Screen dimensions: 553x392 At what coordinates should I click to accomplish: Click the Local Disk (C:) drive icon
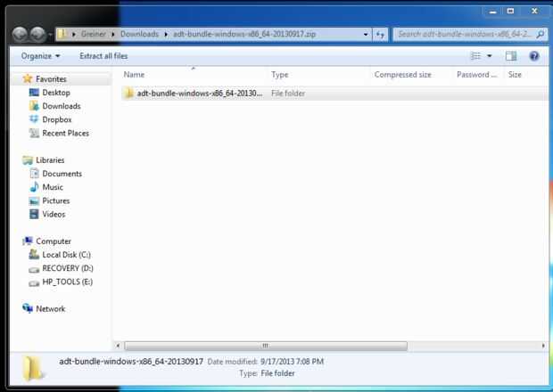point(34,254)
